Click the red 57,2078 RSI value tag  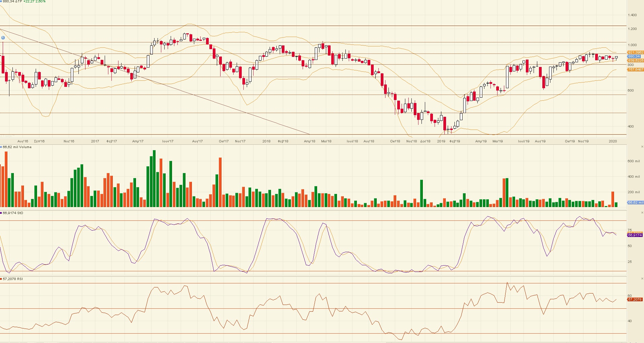pos(635,299)
